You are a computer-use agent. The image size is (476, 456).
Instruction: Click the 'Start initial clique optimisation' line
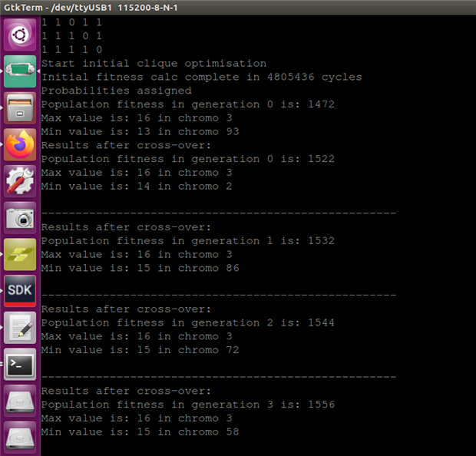pos(154,64)
